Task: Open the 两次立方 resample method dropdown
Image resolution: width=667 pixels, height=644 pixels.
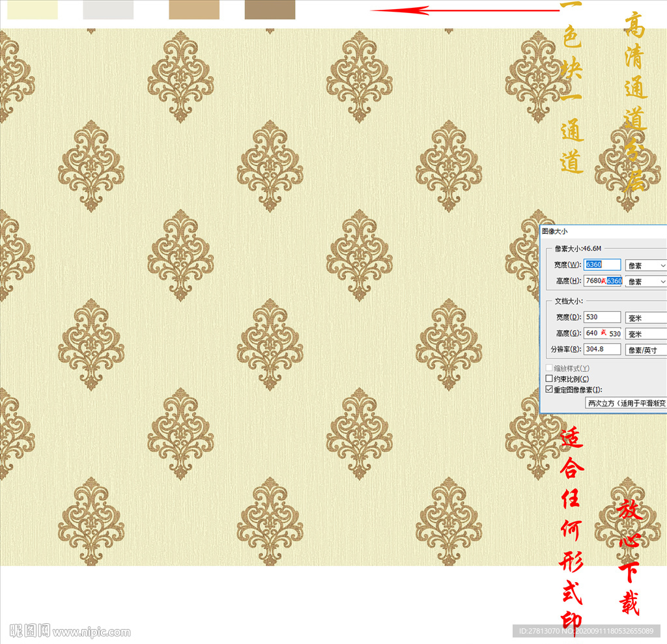Action: coord(626,403)
